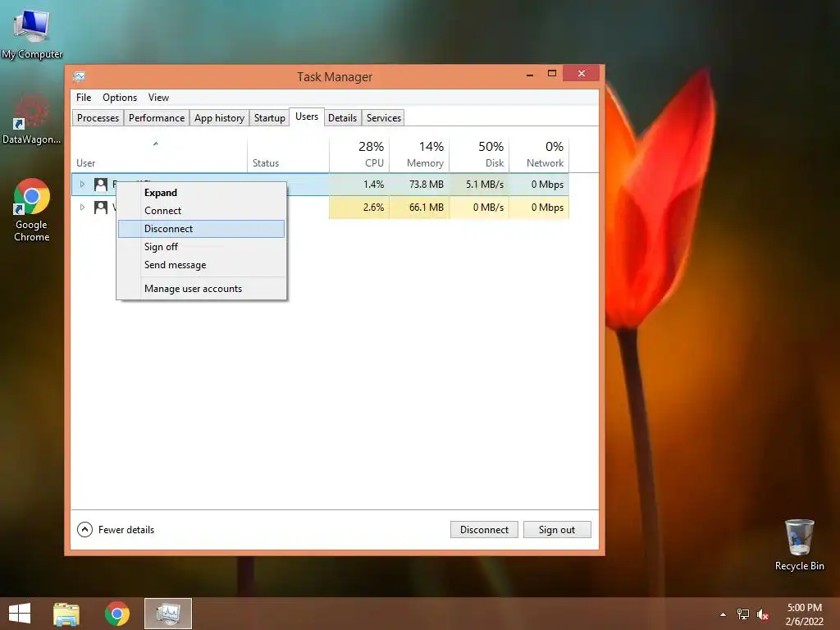This screenshot has height=630, width=840.
Task: Maximize the Task Manager window
Action: coord(552,73)
